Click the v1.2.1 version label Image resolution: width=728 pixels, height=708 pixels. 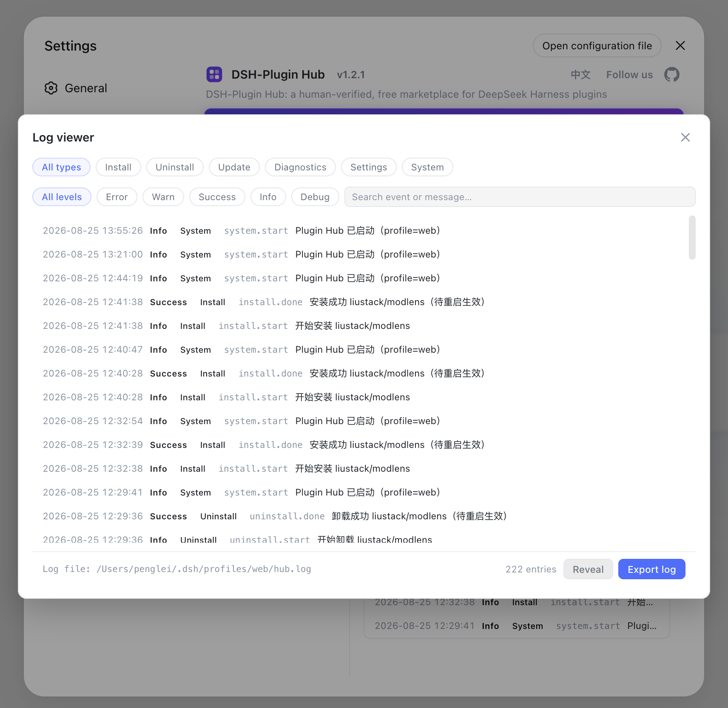coord(351,75)
